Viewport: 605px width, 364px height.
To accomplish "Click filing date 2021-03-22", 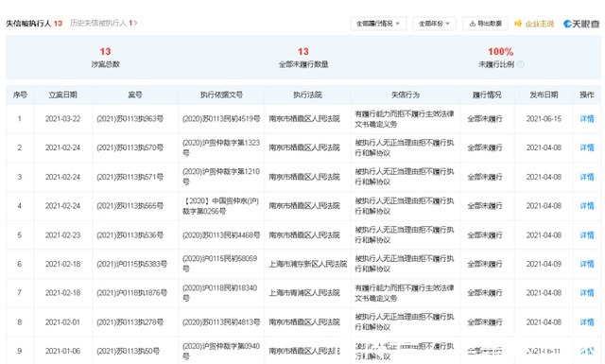I will [x=63, y=119].
